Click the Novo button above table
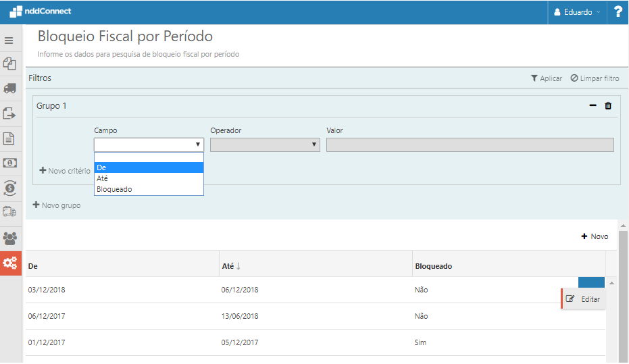Viewport: 629px width, 364px height. coord(595,236)
